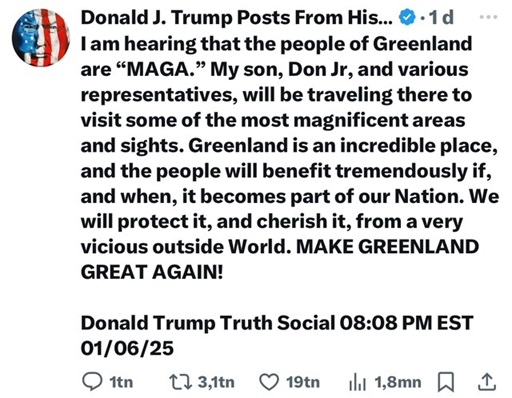Click the 01/06/25 date text
Screen dimensions: 512x398
pyautogui.click(x=127, y=349)
